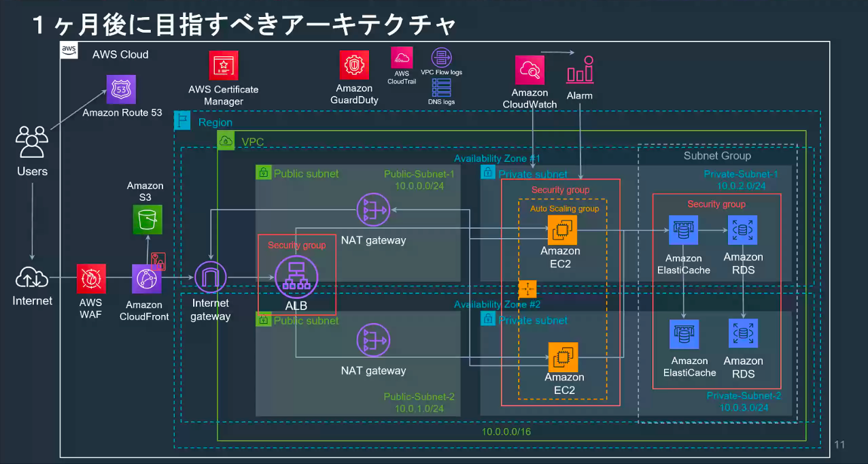The height and width of the screenshot is (464, 868).
Task: Select the 'Auto Scaling group' label
Action: 565,208
